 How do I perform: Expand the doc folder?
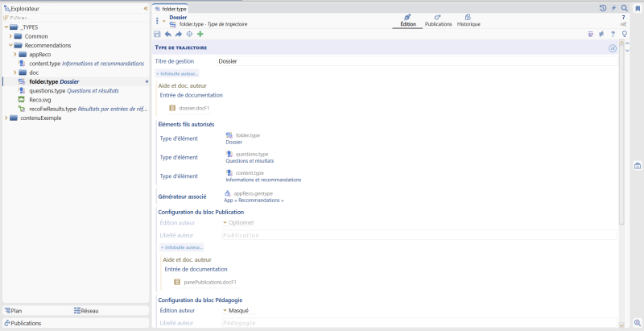[x=15, y=72]
